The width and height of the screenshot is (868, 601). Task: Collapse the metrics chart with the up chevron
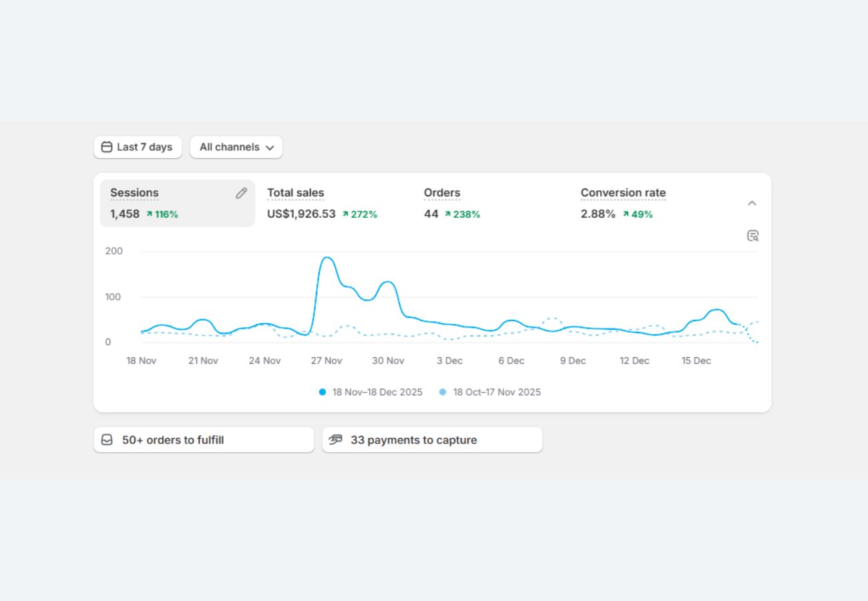752,203
